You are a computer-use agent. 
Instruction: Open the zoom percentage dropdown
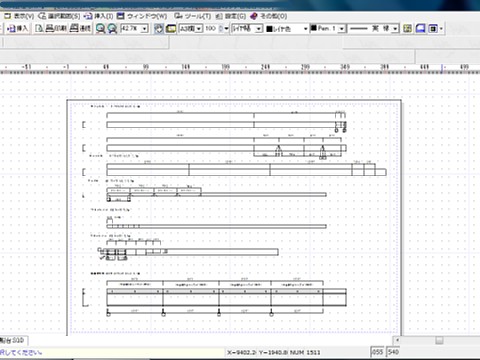pos(144,29)
